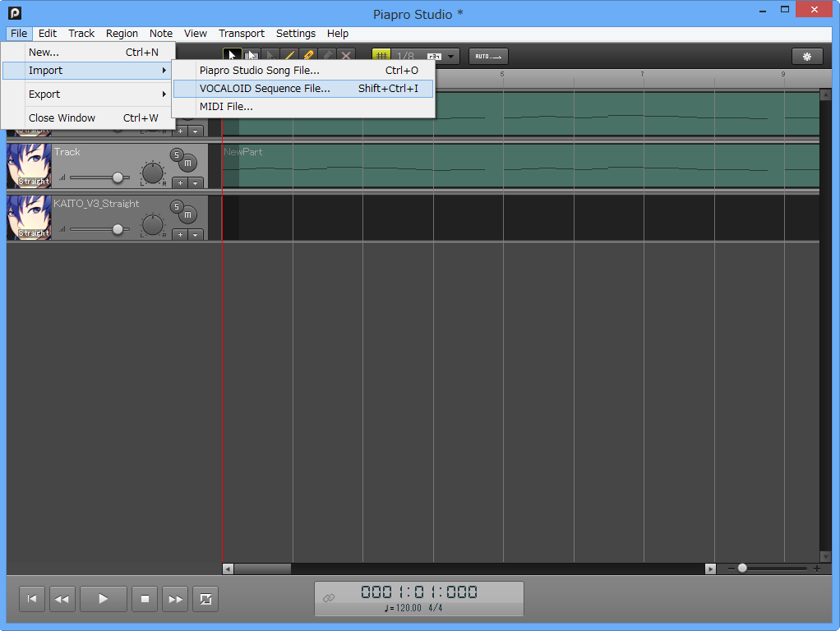Screen dimensions: 840x631
Task: Mute the track named Track
Action: pos(187,163)
